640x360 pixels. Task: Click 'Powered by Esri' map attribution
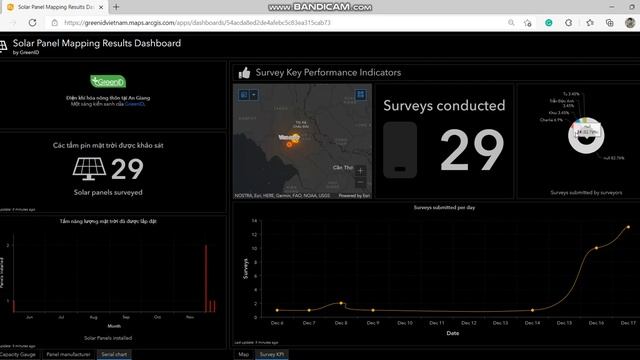(x=354, y=196)
